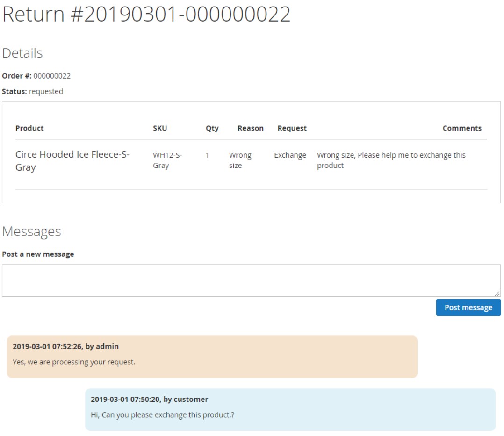Select the order number 000000022 value
Viewport: 504px width, 436px height.
point(52,76)
